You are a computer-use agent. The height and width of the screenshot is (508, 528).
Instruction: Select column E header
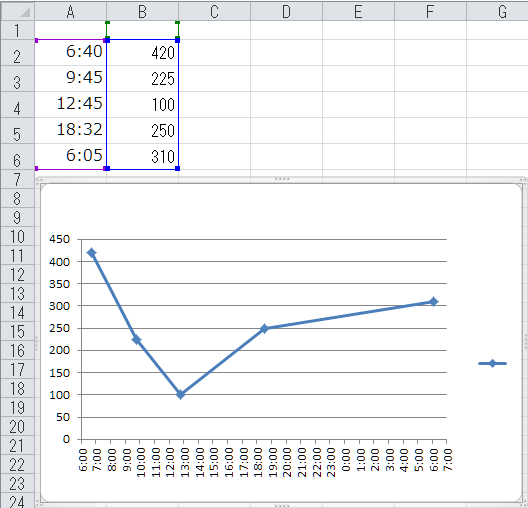click(358, 11)
